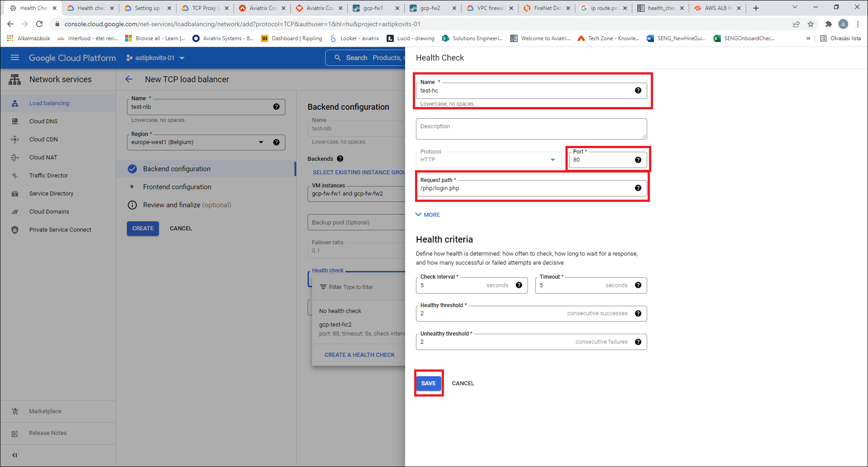This screenshot has height=467, width=868.
Task: Click the SAVE button
Action: click(428, 383)
